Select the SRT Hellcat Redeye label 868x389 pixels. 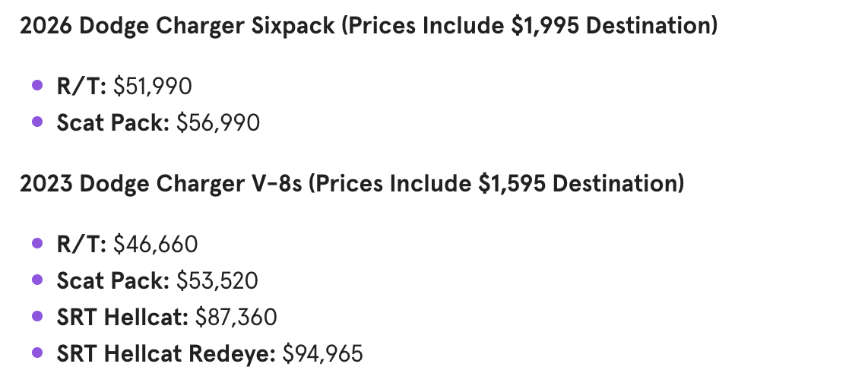(166, 353)
